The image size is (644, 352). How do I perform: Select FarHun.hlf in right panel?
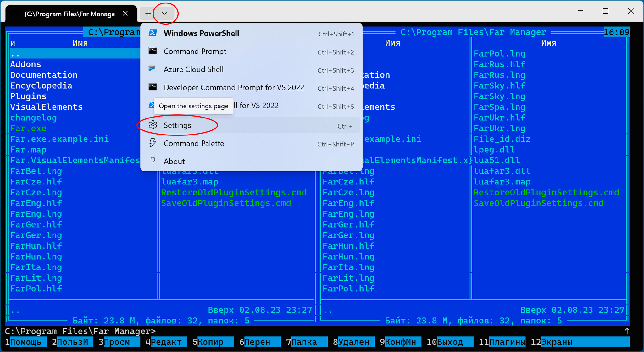tap(349, 246)
